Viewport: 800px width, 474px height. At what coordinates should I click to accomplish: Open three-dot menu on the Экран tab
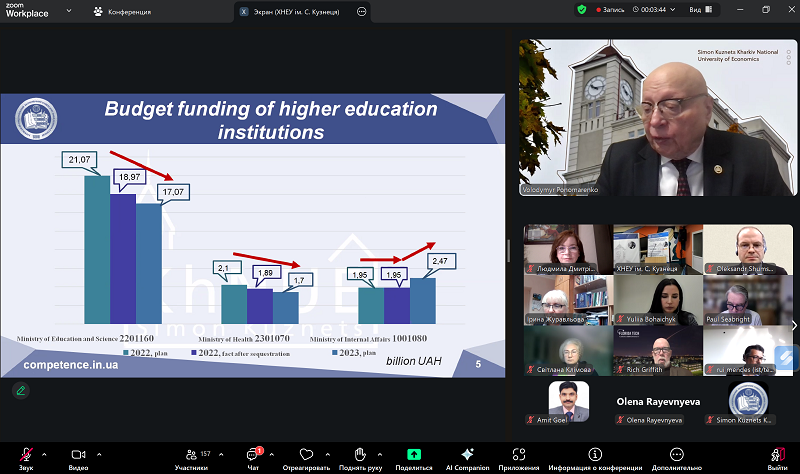tap(361, 11)
